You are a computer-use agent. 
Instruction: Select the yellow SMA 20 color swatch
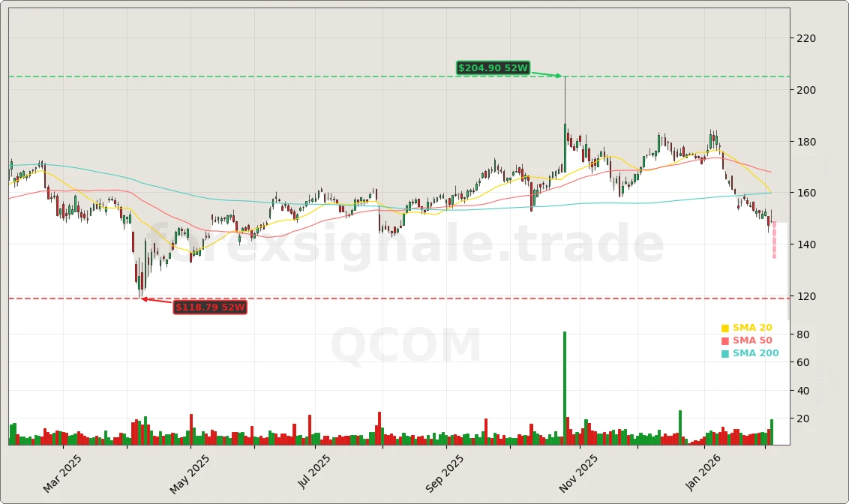click(x=724, y=328)
